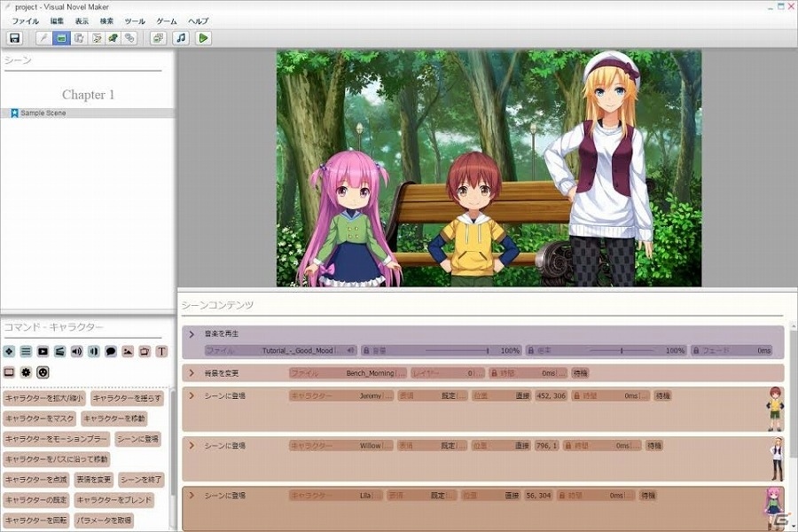Select the face character command category icon
The height and width of the screenshot is (532, 798).
tap(43, 372)
